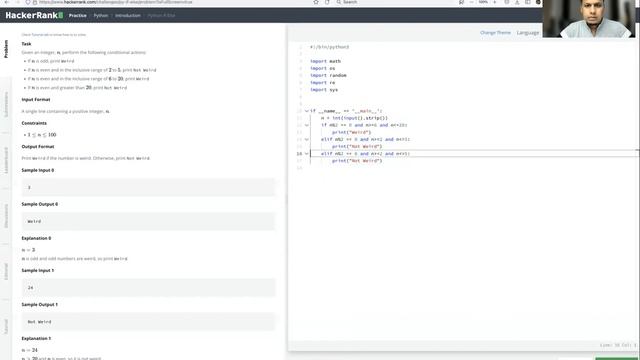Click print("Not Weird") on line 17
This screenshot has height=360, width=640.
coord(357,161)
